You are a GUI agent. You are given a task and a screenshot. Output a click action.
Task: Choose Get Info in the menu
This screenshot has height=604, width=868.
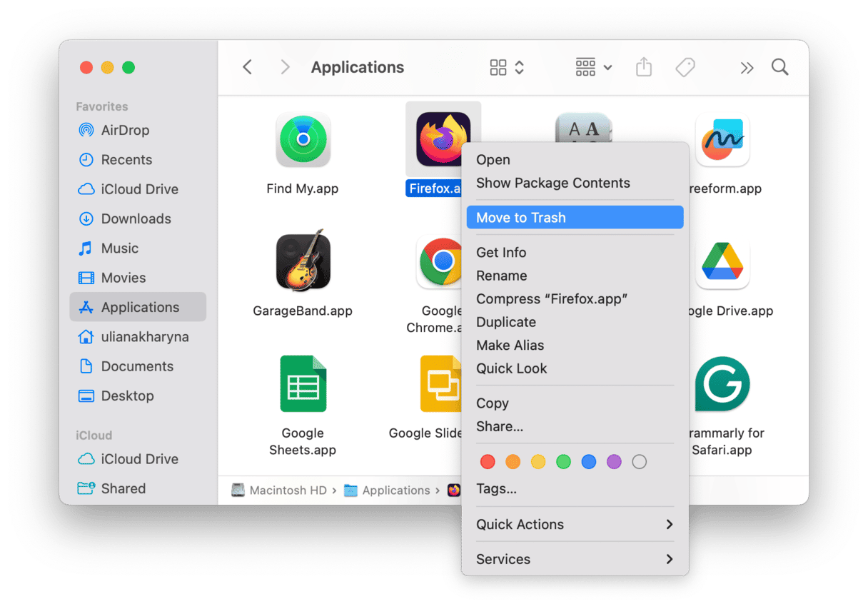[575, 253]
